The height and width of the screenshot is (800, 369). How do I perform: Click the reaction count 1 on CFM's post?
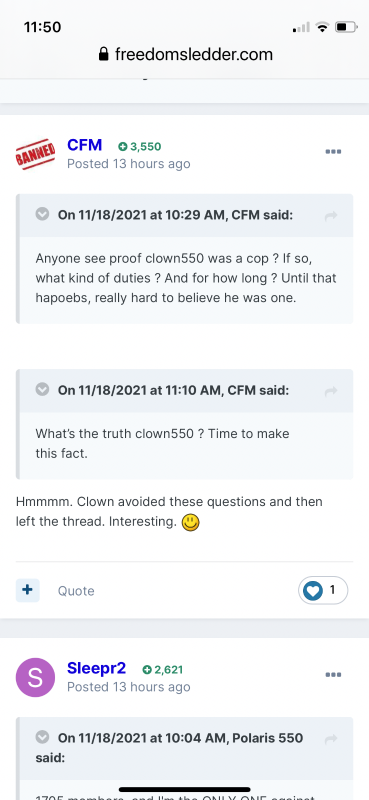tap(332, 590)
